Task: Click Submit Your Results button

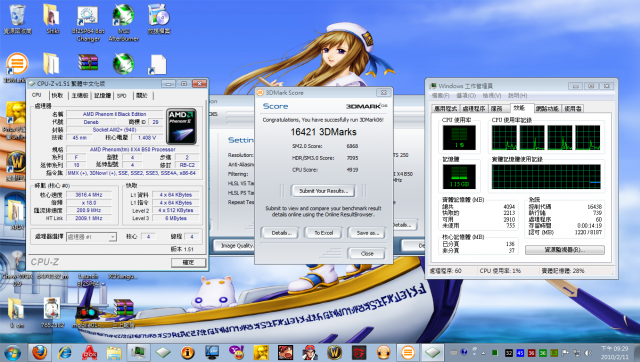Action: [x=323, y=191]
